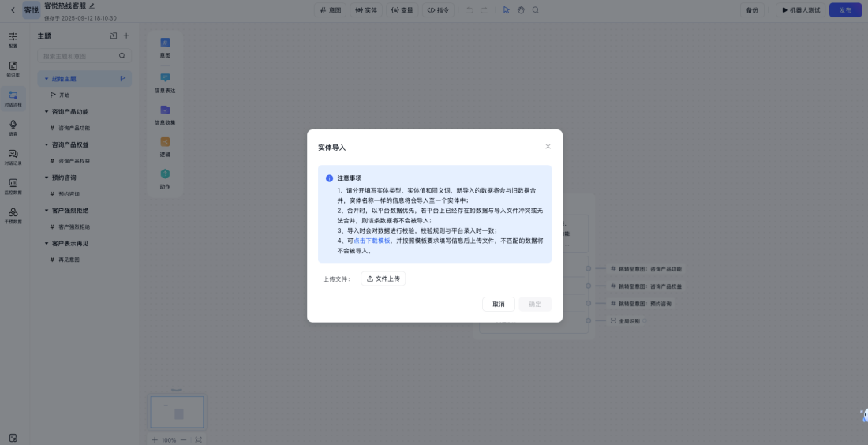The image size is (868, 445).
Task: Open the 变量 toolbar menu
Action: (x=402, y=10)
